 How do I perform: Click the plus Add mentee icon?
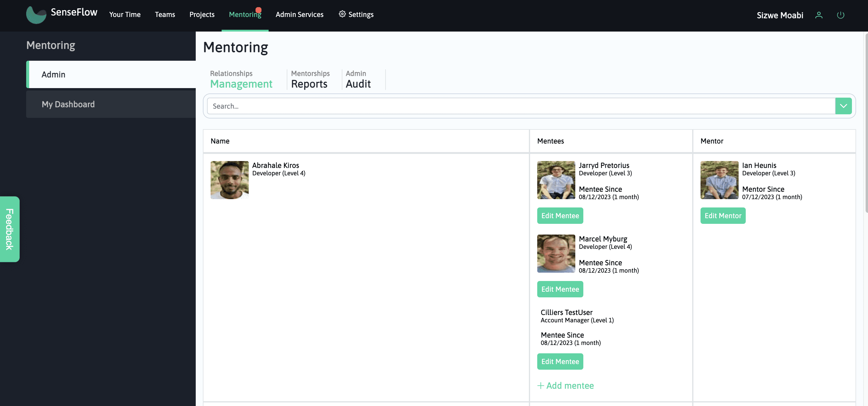point(540,385)
